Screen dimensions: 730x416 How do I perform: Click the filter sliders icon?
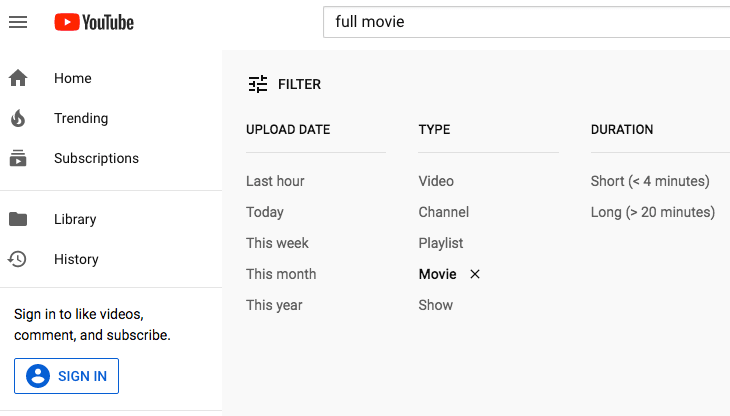point(258,84)
